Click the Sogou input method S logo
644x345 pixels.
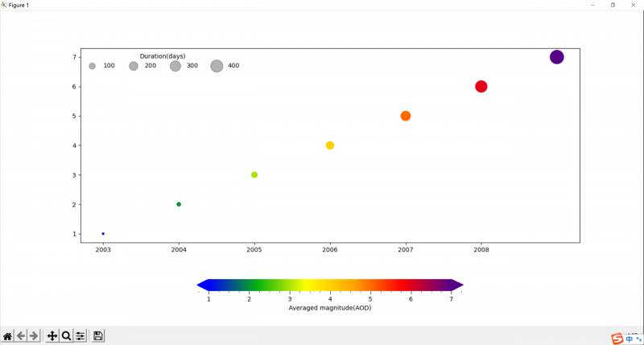pos(617,338)
